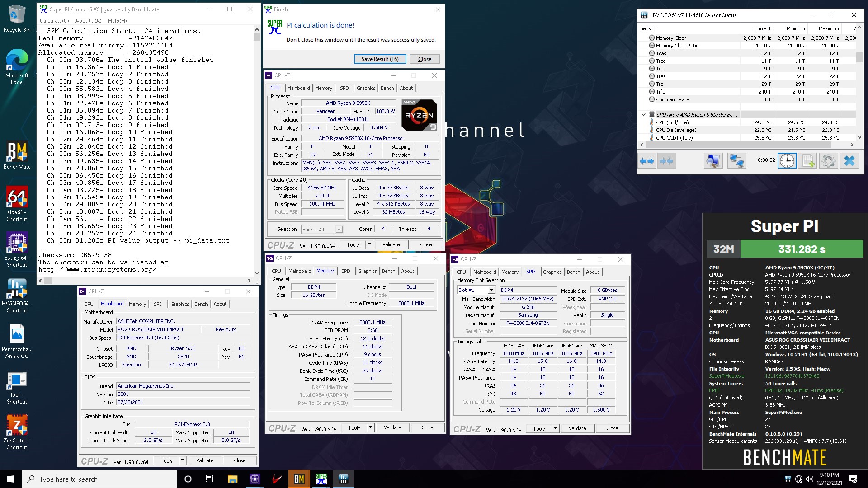Open Windows Start menu
The width and height of the screenshot is (868, 488).
point(11,479)
